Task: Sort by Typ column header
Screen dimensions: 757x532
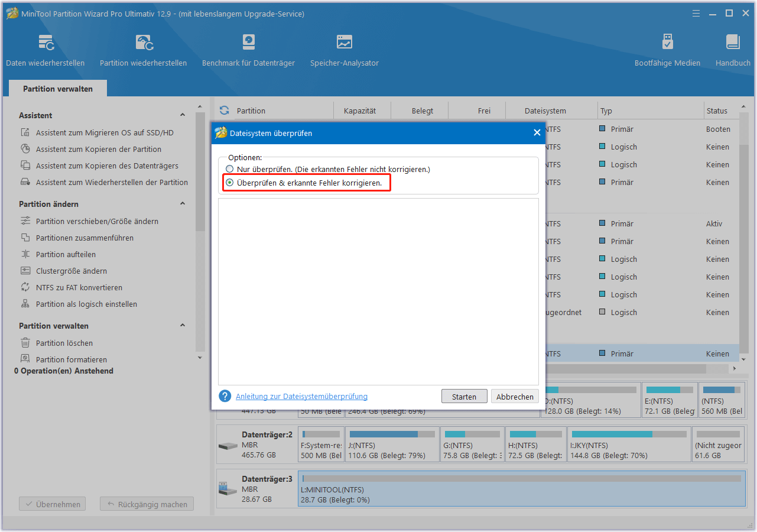Action: tap(650, 111)
